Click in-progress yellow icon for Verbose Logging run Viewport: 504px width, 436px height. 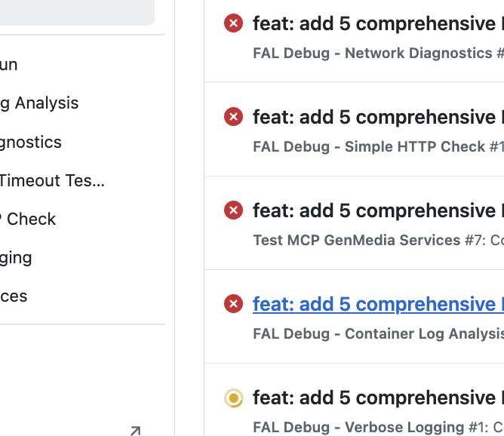pyautogui.click(x=233, y=398)
